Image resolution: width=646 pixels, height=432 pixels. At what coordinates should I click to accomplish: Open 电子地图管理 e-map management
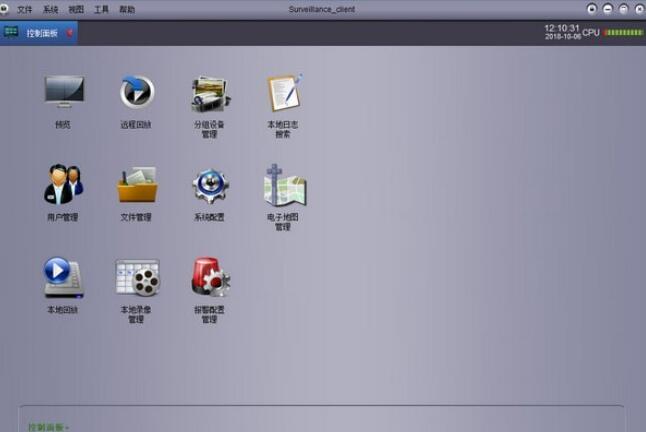coord(284,185)
